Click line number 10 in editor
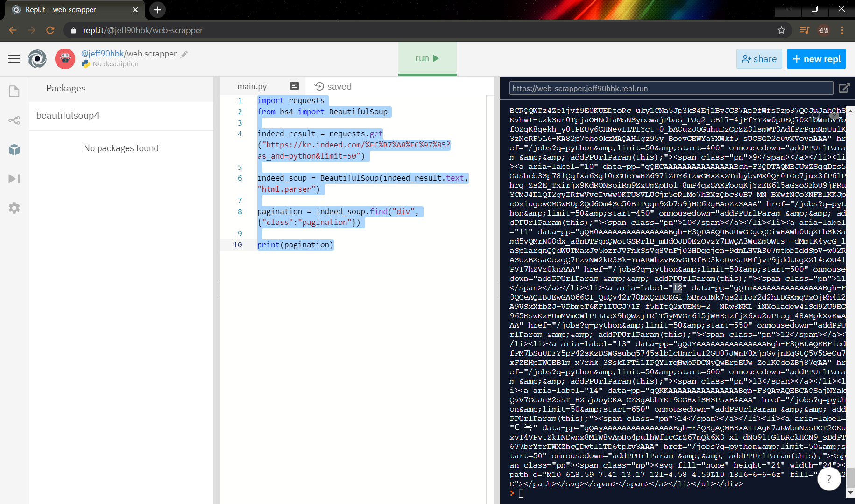The image size is (855, 504). [238, 245]
